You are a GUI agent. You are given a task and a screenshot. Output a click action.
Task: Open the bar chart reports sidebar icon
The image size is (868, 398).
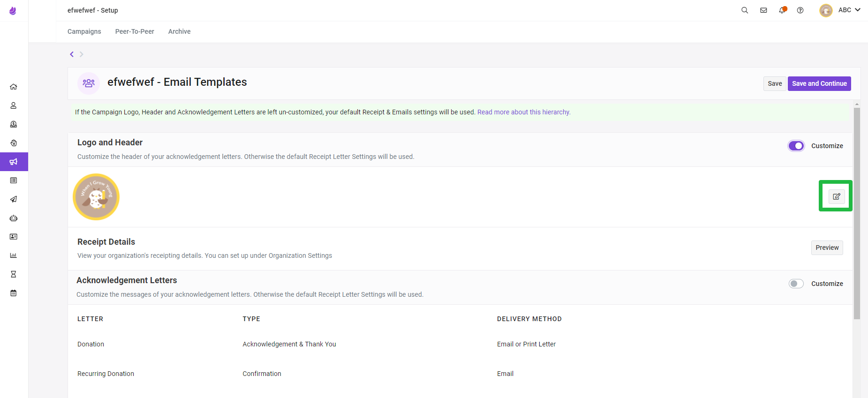pyautogui.click(x=14, y=255)
